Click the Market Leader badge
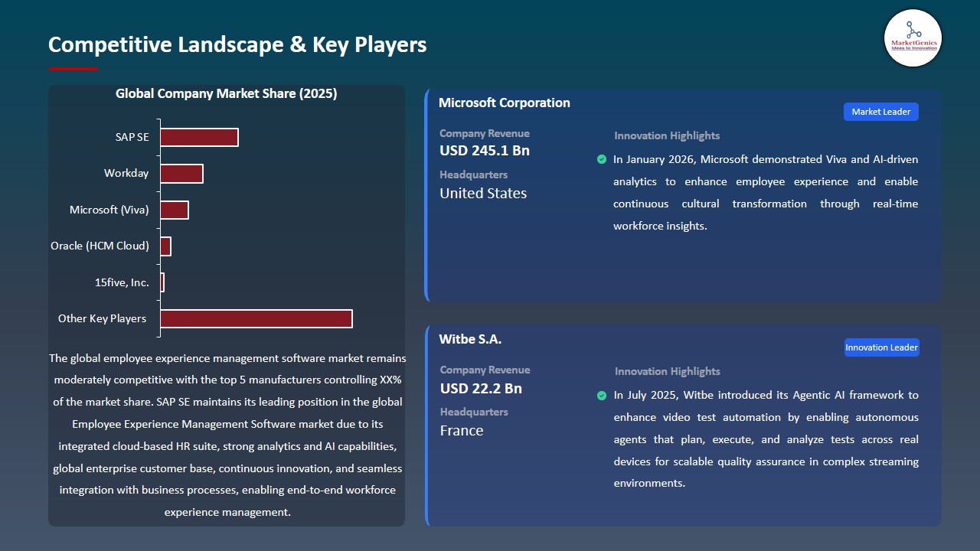980x551 pixels. 881,112
